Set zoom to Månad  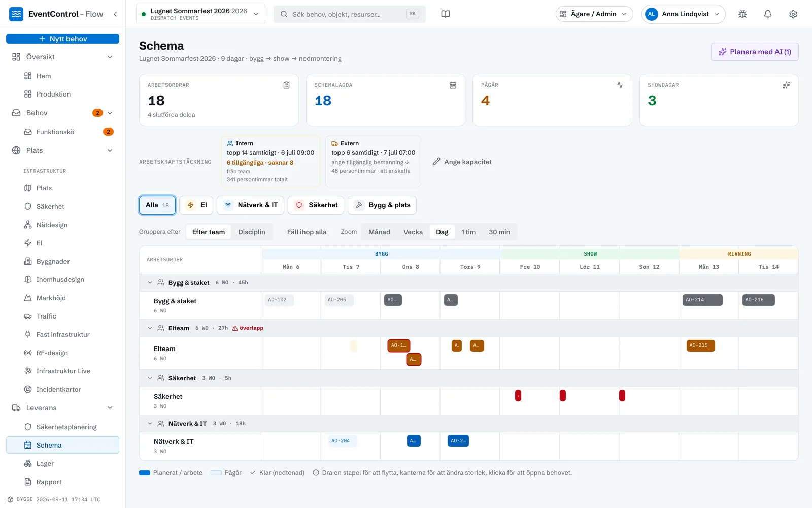(379, 232)
